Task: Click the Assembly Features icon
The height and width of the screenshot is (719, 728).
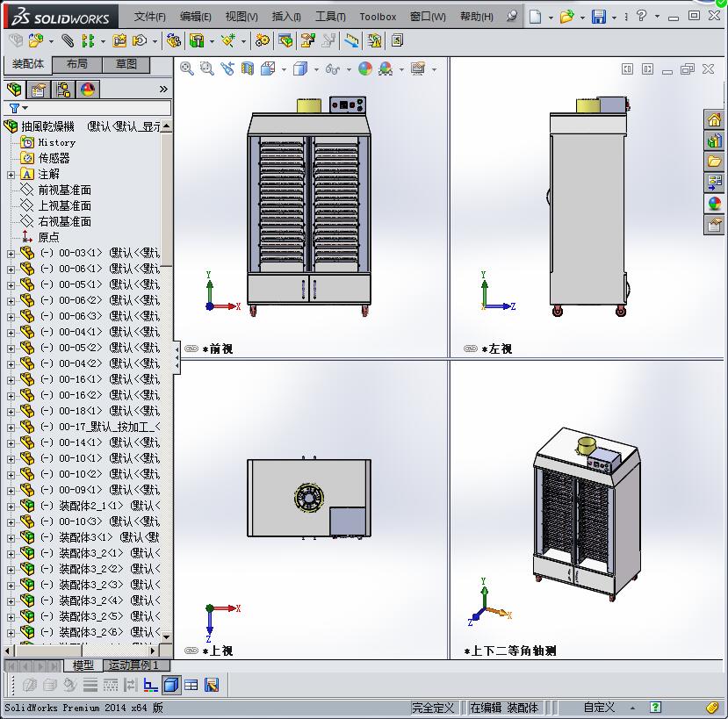Action: pos(197,41)
